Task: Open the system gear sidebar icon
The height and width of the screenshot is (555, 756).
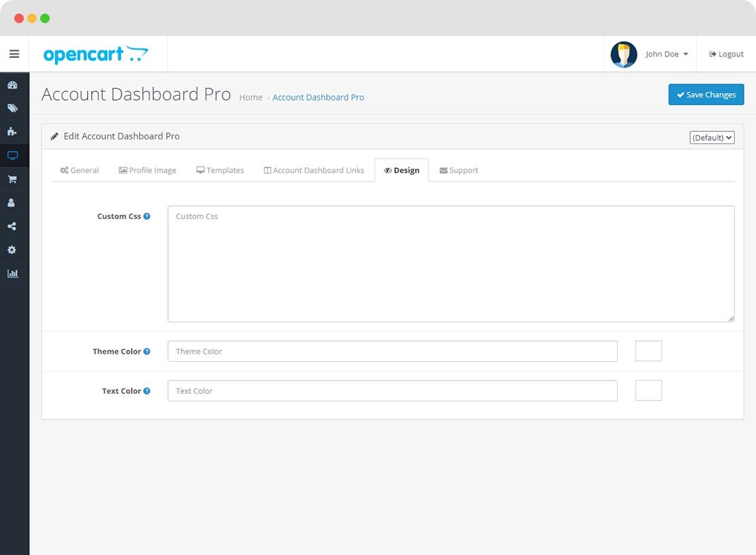Action: tap(12, 250)
